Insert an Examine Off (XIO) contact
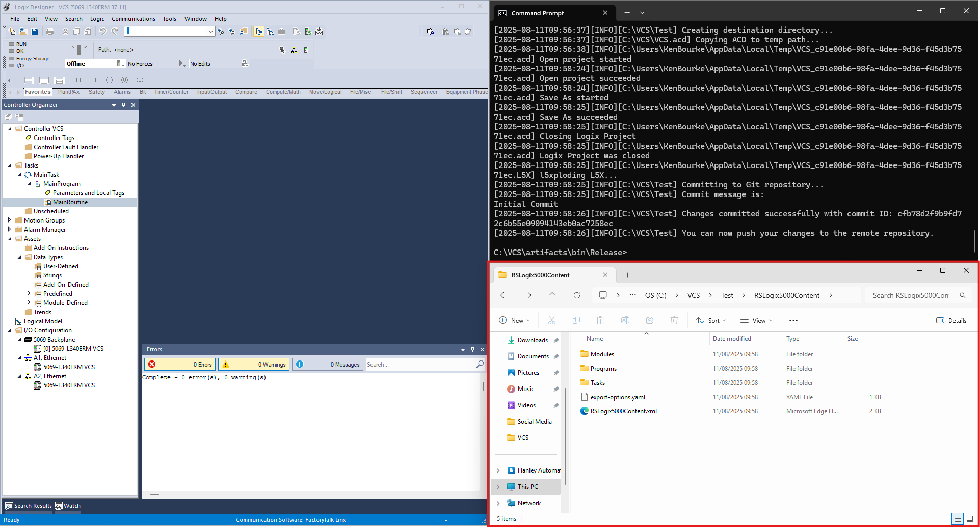The width and height of the screenshot is (980, 528). click(94, 80)
